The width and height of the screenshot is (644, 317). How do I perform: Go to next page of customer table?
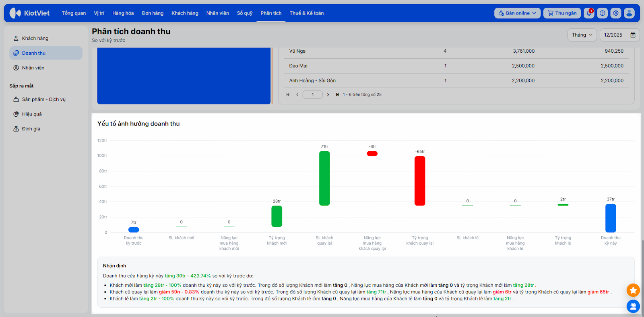328,95
